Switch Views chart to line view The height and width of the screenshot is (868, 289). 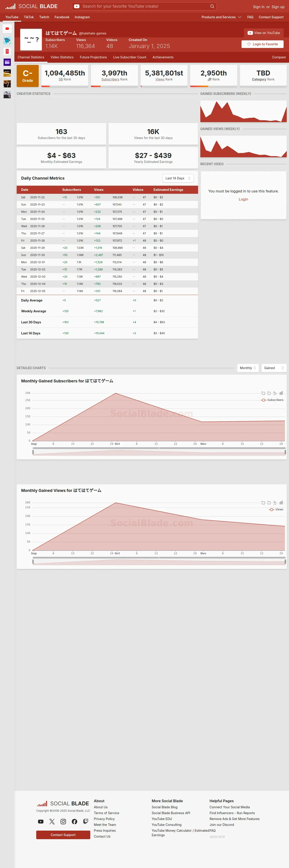point(275,503)
